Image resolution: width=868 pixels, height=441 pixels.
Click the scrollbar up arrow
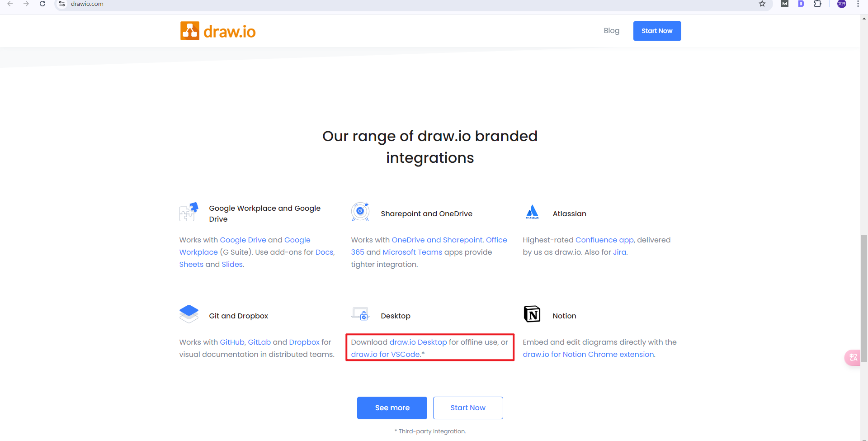point(864,19)
